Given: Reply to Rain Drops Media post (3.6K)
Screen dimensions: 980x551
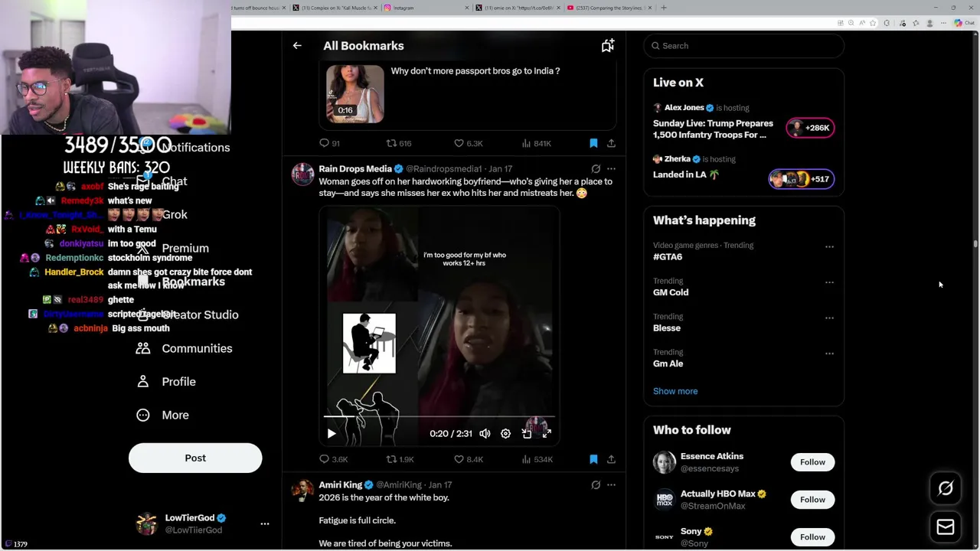Looking at the screenshot, I should coord(334,459).
